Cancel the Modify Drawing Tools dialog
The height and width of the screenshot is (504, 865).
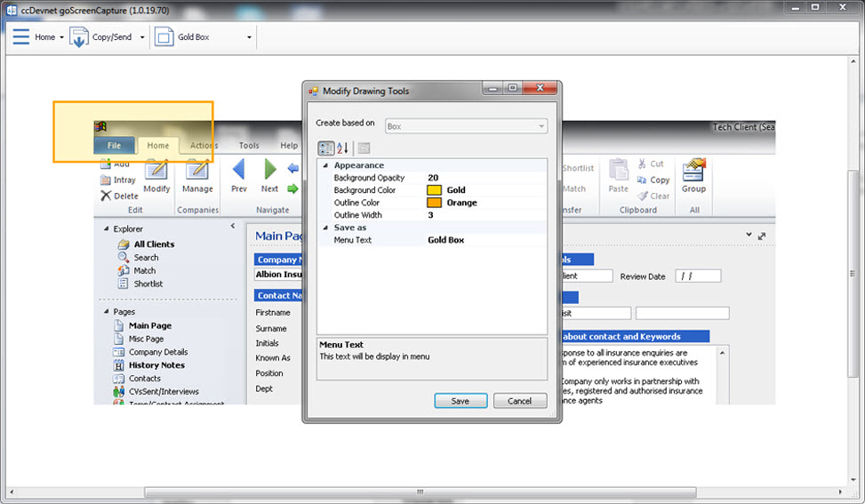tap(519, 401)
